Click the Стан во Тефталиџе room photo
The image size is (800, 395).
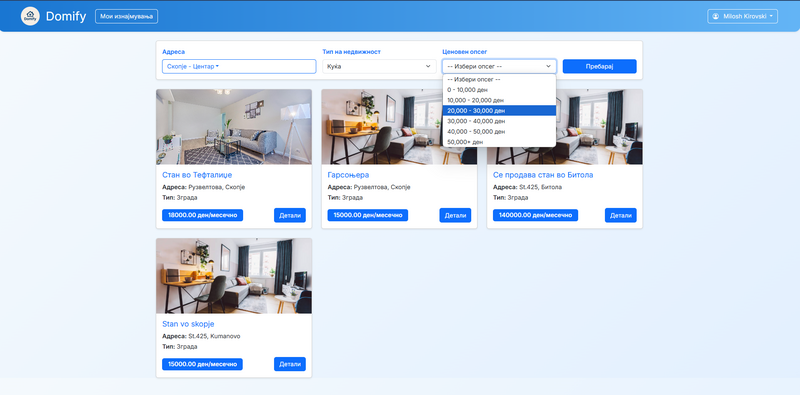[234, 127]
